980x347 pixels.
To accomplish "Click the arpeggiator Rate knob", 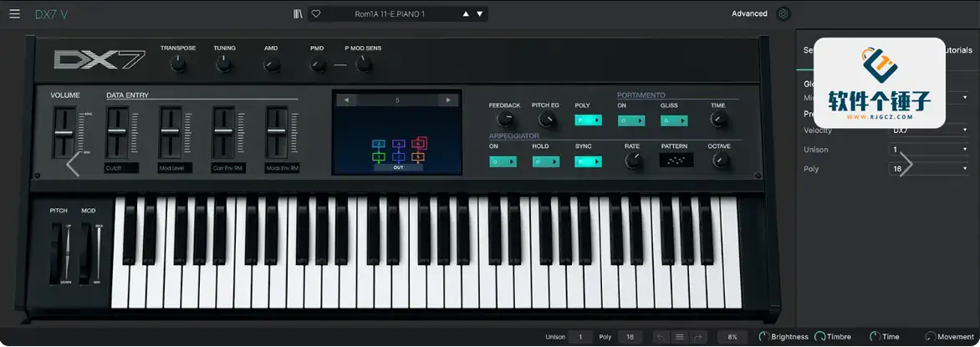I will [633, 161].
